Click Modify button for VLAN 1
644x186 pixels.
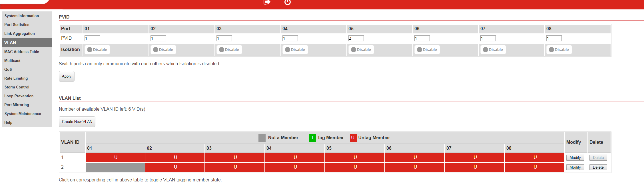(575, 158)
